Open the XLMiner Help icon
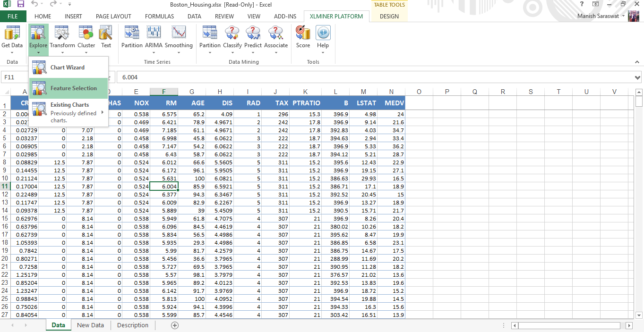 (x=323, y=34)
